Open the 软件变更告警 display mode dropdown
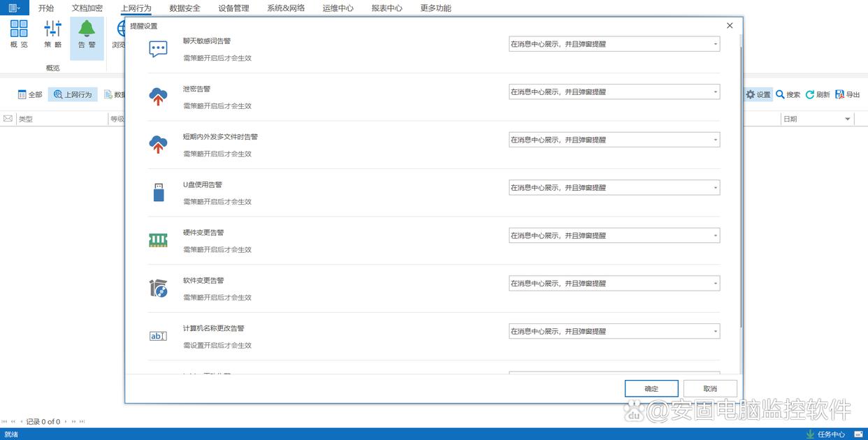The image size is (868, 440). pyautogui.click(x=614, y=283)
